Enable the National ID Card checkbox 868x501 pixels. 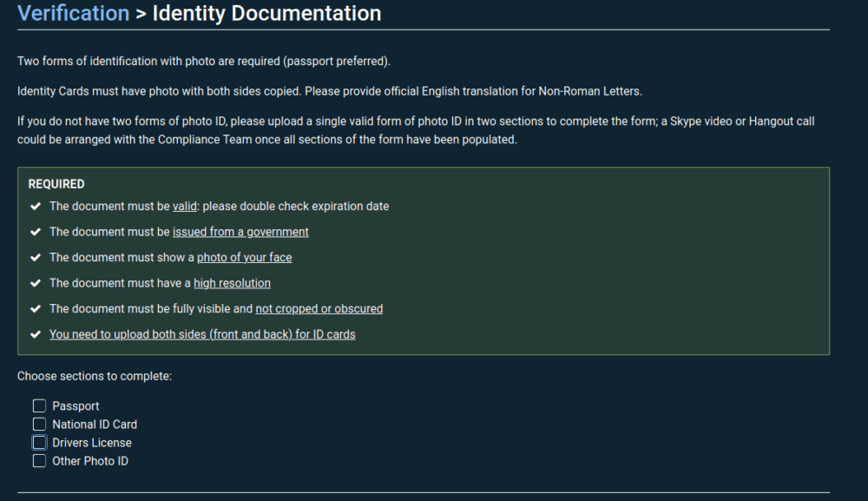[x=39, y=424]
